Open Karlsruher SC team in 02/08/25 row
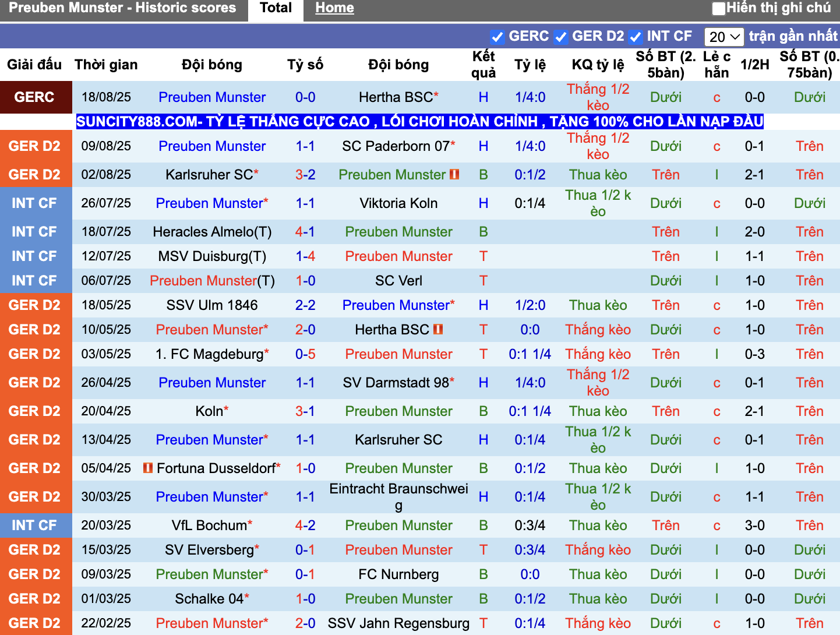This screenshot has height=635, width=840. [209, 175]
